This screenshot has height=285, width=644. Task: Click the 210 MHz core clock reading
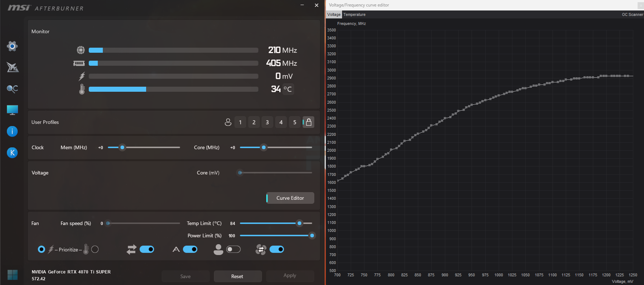tap(282, 50)
